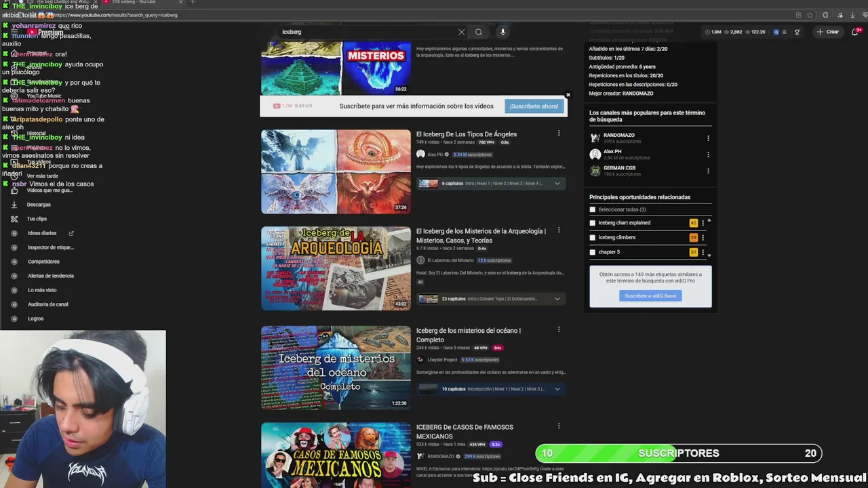This screenshot has height=488, width=868.
Task: Open RANDOMAZO options in popular channels
Action: point(708,138)
